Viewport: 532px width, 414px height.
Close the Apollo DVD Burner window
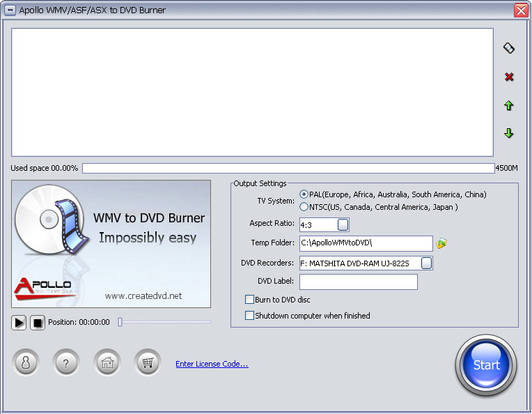coord(521,10)
